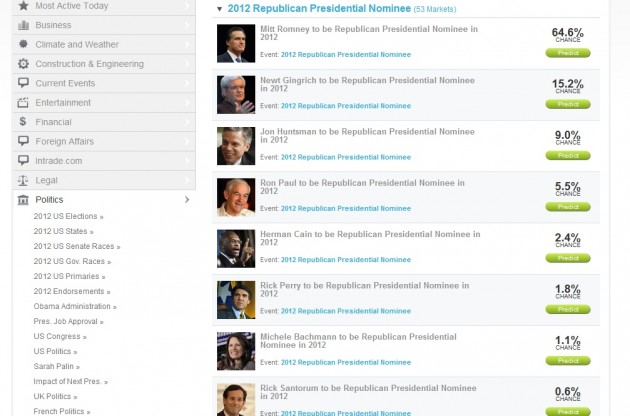Viewport: 630px width, 416px height.
Task: Click Ron Paul's photo thumbnail
Action: point(236,197)
